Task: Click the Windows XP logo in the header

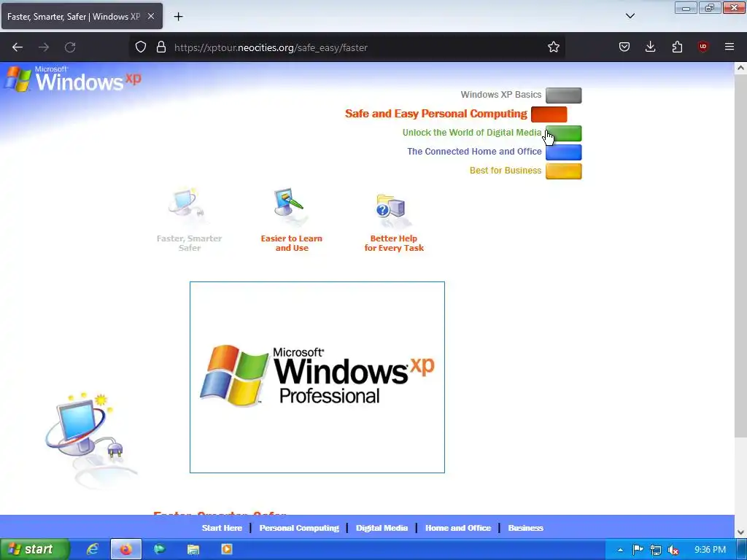Action: tap(73, 79)
